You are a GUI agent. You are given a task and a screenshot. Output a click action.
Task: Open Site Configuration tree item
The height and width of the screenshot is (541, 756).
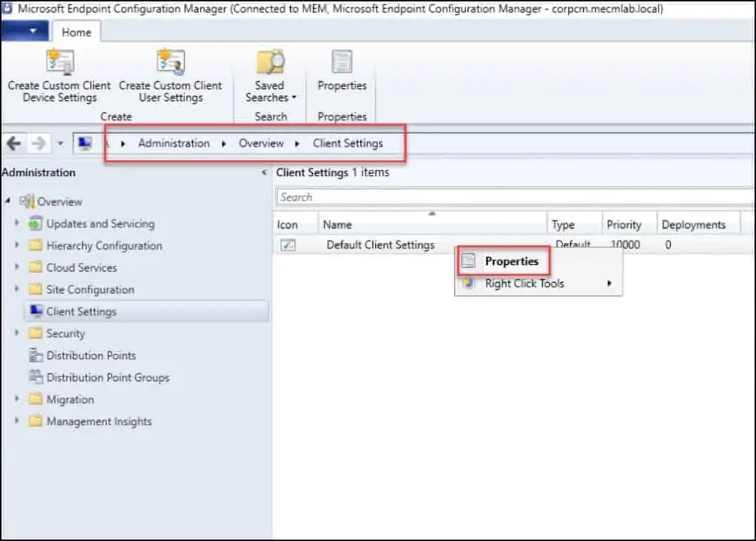point(90,289)
